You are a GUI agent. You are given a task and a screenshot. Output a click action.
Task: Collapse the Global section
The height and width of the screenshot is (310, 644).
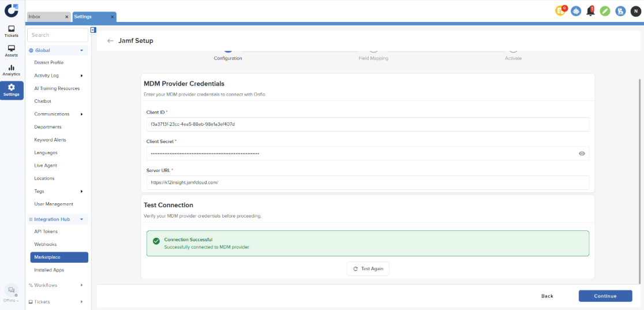82,51
